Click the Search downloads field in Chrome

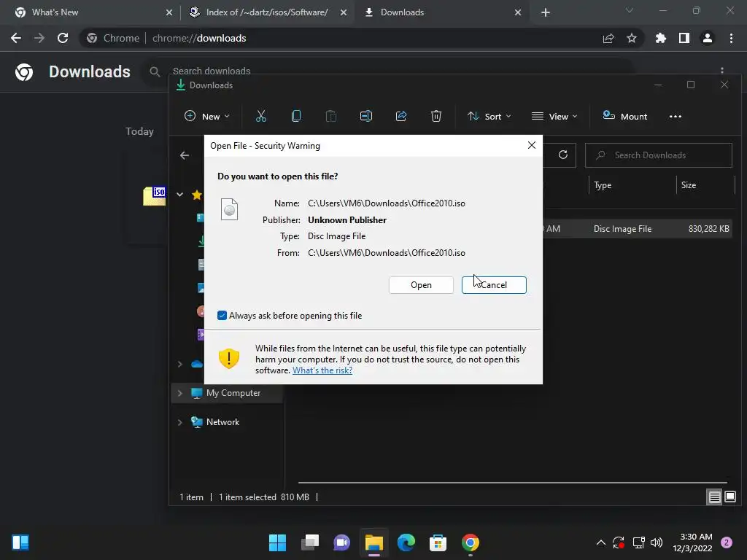pyautogui.click(x=212, y=71)
